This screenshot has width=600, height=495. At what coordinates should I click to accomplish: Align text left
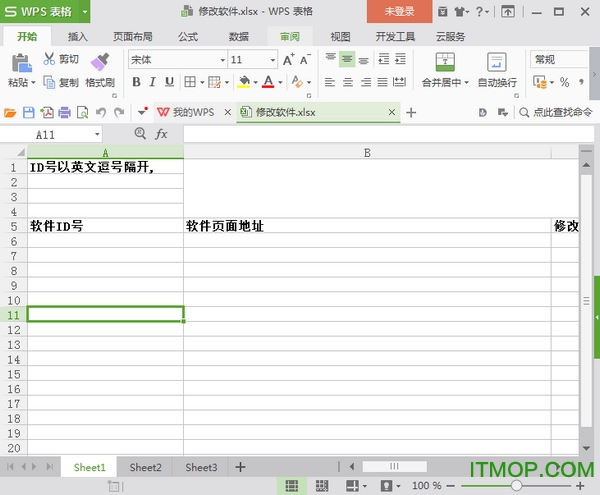[330, 81]
